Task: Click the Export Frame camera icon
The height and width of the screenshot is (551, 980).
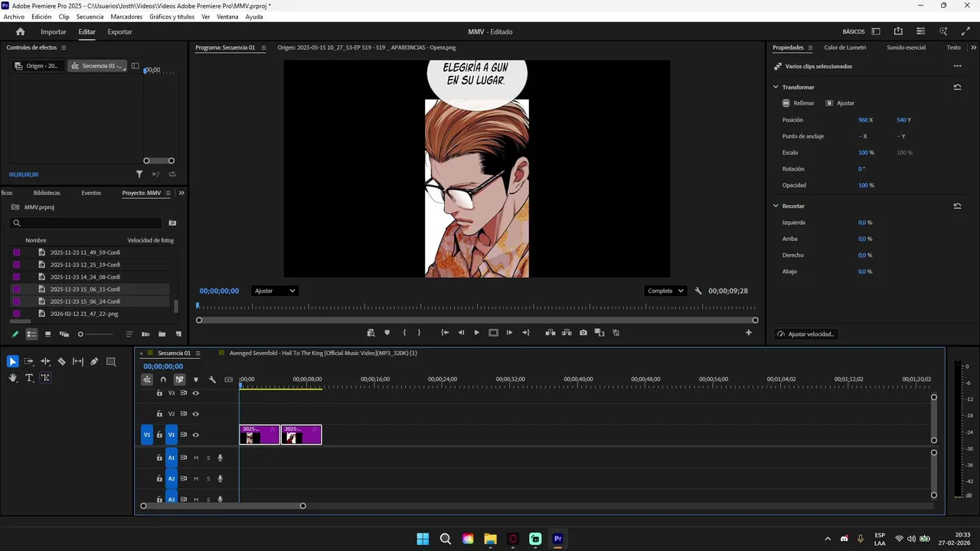Action: tap(583, 333)
